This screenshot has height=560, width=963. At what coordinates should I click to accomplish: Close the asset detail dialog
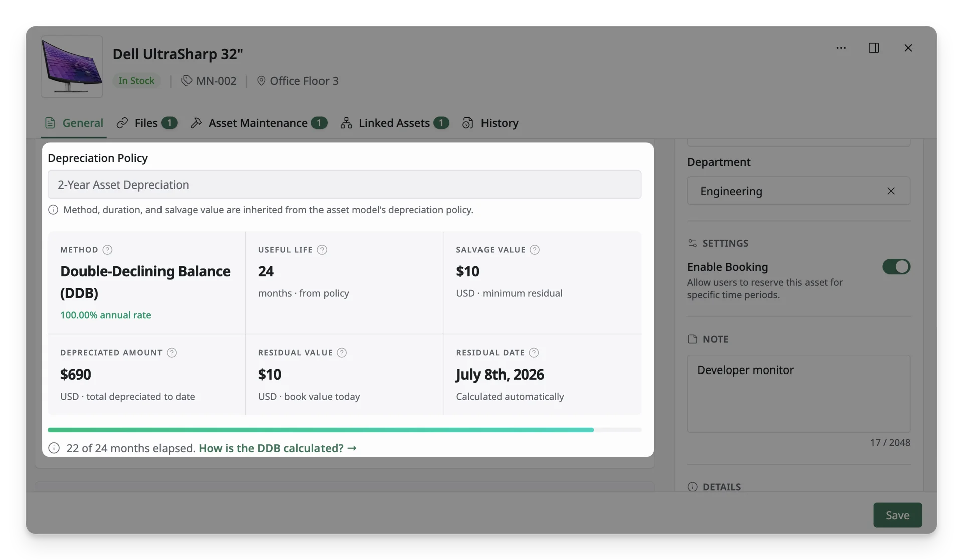[908, 48]
